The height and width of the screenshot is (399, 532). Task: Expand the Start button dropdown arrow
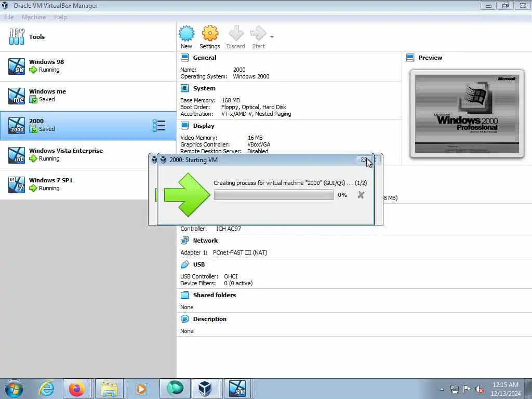(x=272, y=37)
